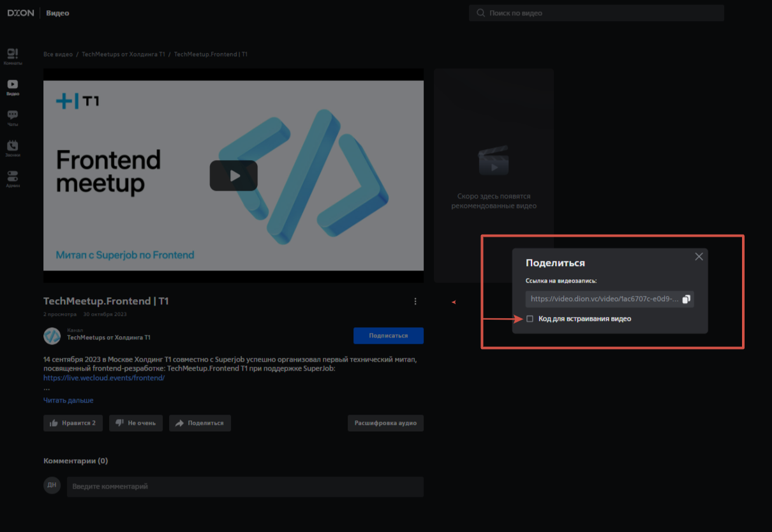Open the three-dot menu beside the video title
The height and width of the screenshot is (532, 772).
tap(415, 301)
